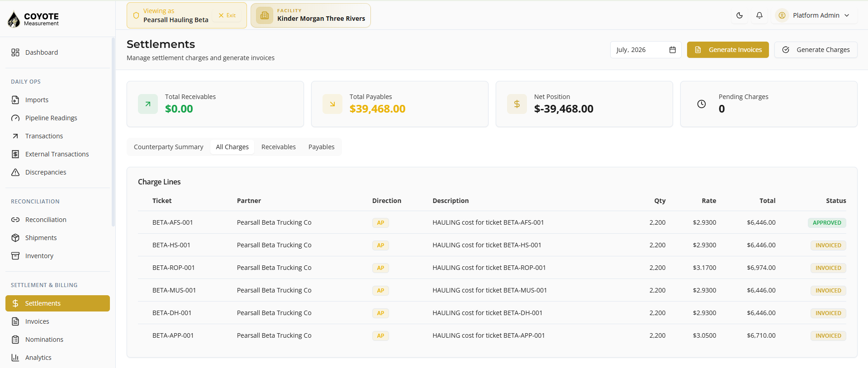This screenshot has height=368, width=868.
Task: Select Settlements in the sidebar
Action: 57,303
